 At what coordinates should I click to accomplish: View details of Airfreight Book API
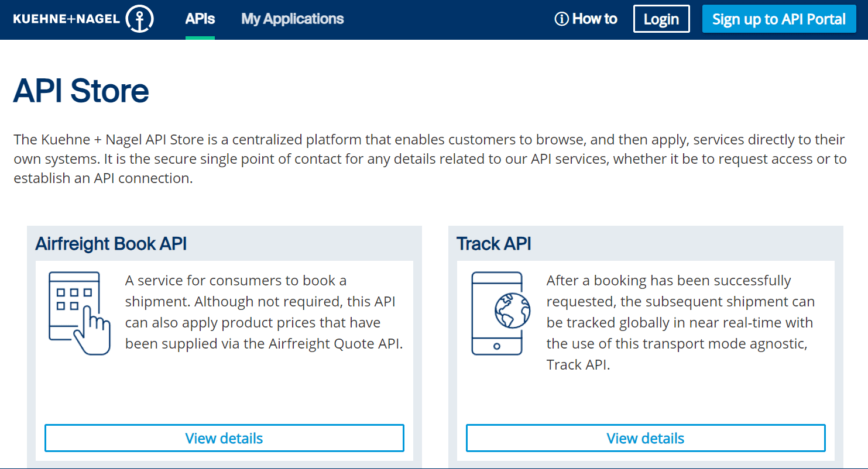224,438
